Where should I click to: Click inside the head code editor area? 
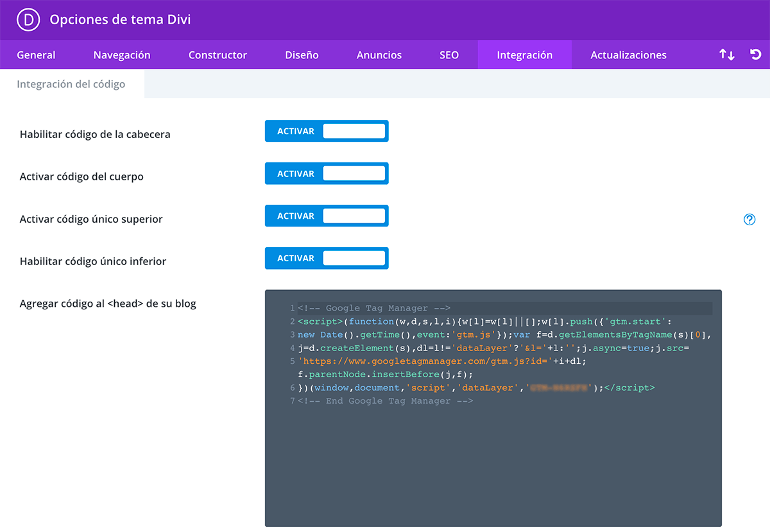493,408
